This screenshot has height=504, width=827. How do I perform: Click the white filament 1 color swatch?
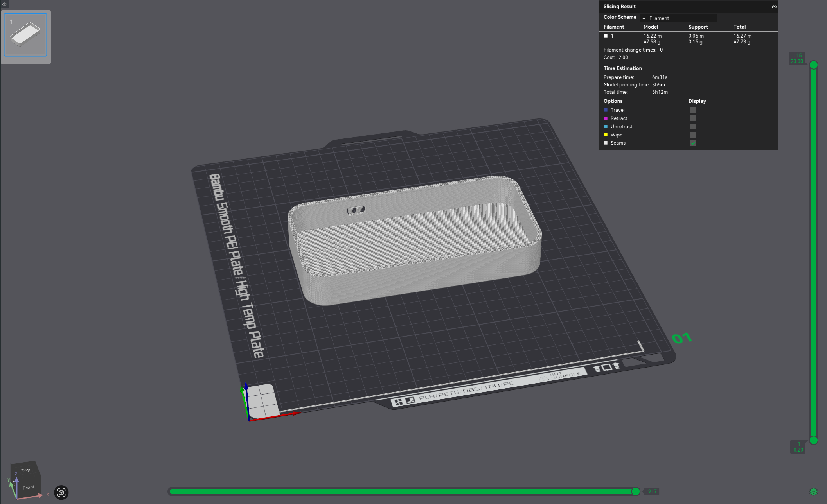606,36
